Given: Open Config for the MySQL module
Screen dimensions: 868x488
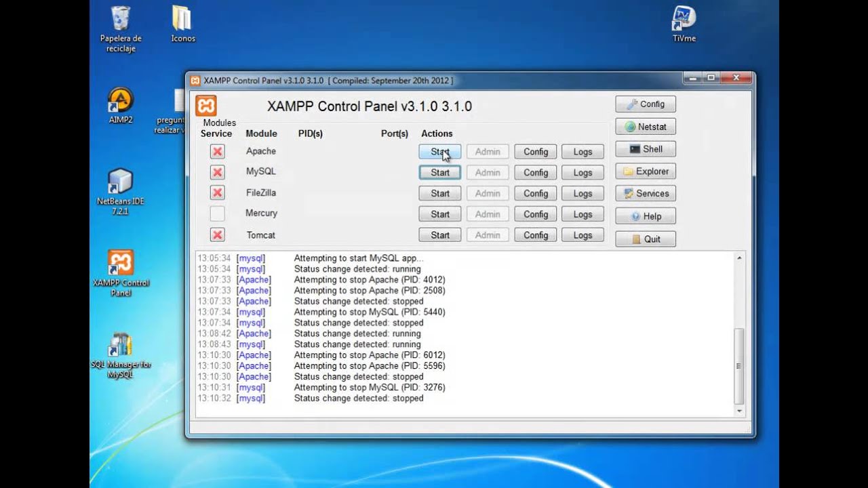Looking at the screenshot, I should [536, 172].
